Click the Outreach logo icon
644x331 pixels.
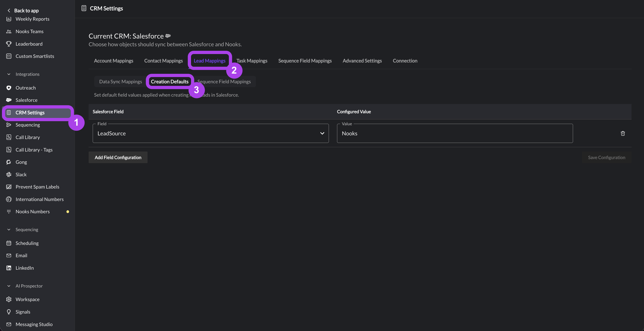pos(9,88)
